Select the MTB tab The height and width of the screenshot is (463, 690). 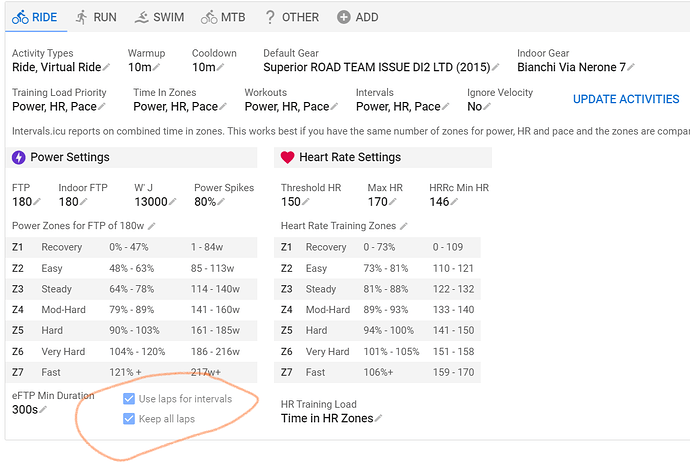click(223, 17)
